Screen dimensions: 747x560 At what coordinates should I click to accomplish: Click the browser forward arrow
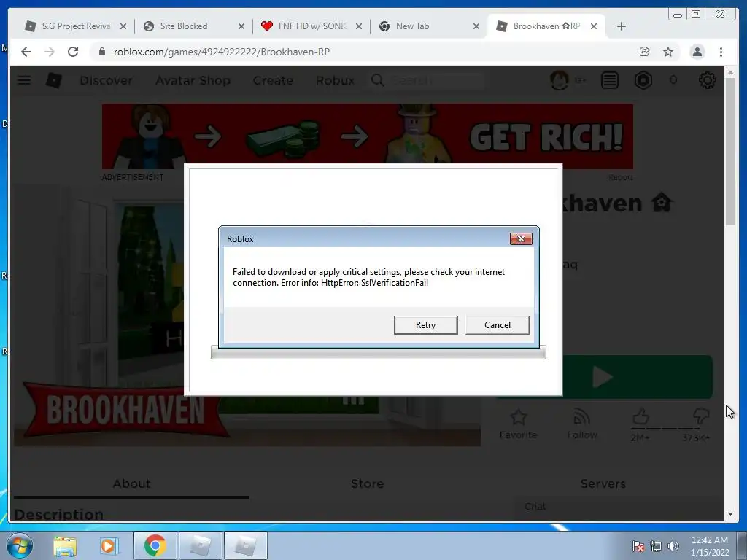(50, 52)
